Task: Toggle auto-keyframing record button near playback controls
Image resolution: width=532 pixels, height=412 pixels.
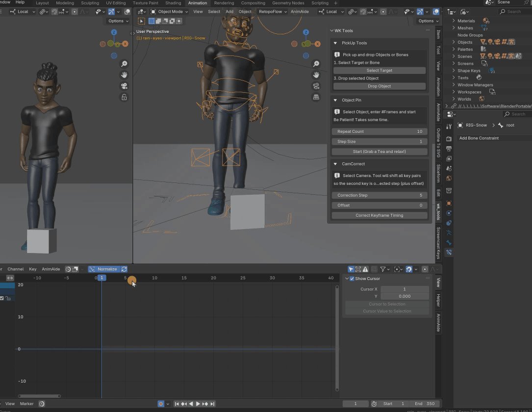Action: pyautogui.click(x=161, y=404)
